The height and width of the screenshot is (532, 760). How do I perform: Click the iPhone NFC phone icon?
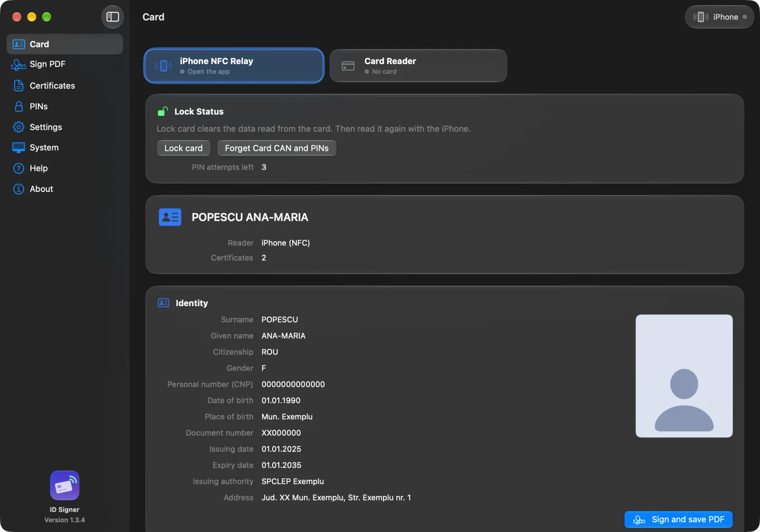click(x=163, y=66)
